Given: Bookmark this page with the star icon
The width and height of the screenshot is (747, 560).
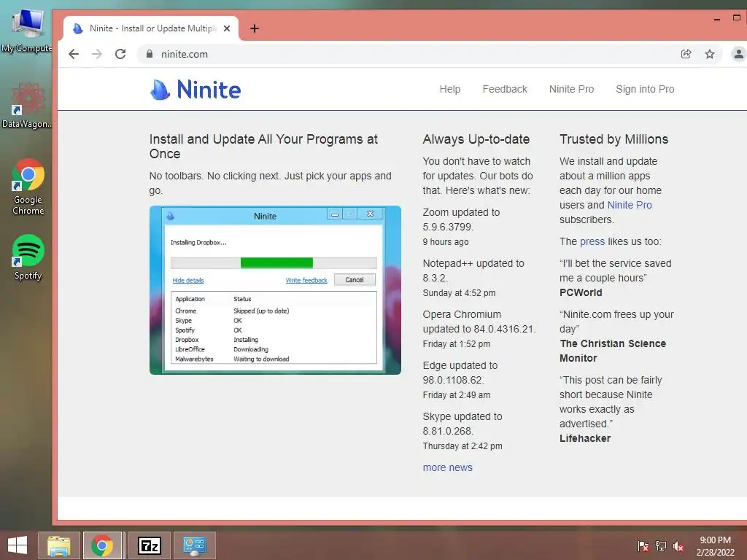Looking at the screenshot, I should tap(710, 54).
